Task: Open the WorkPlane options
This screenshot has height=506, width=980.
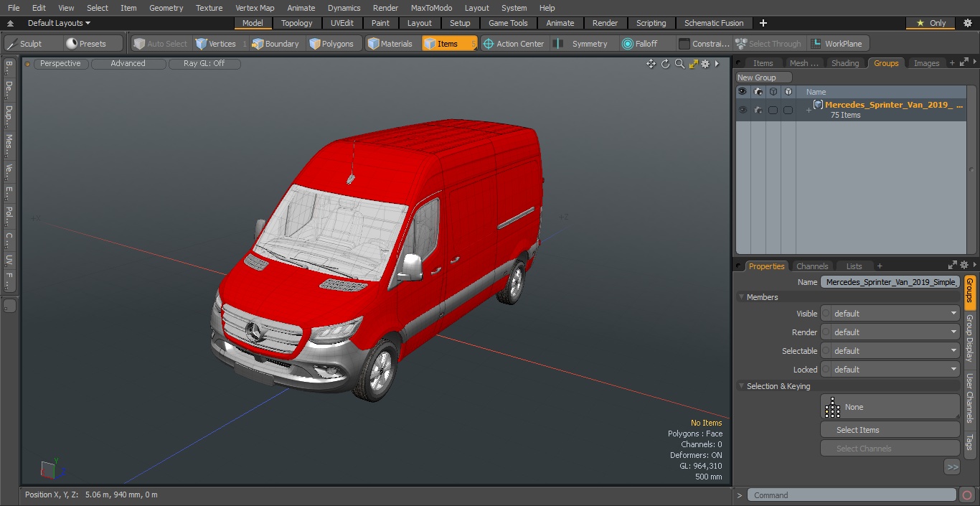Action: (x=837, y=44)
